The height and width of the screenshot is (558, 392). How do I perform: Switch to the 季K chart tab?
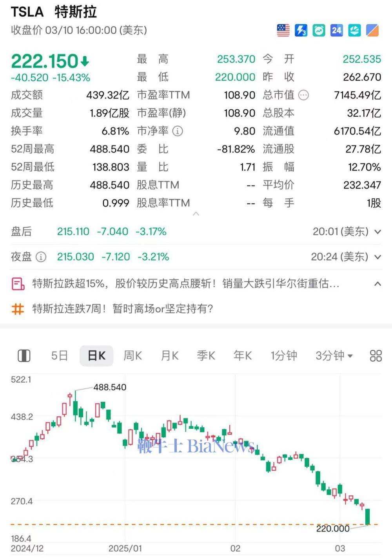point(206,356)
